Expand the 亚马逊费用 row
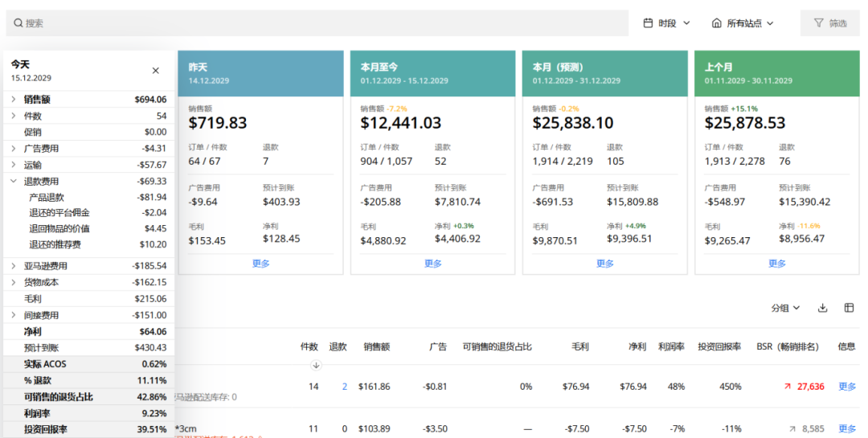This screenshot has width=868, height=438. point(14,266)
